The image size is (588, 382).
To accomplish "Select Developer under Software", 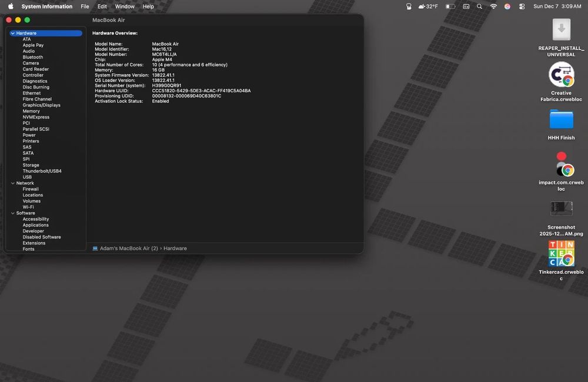I will tap(34, 231).
